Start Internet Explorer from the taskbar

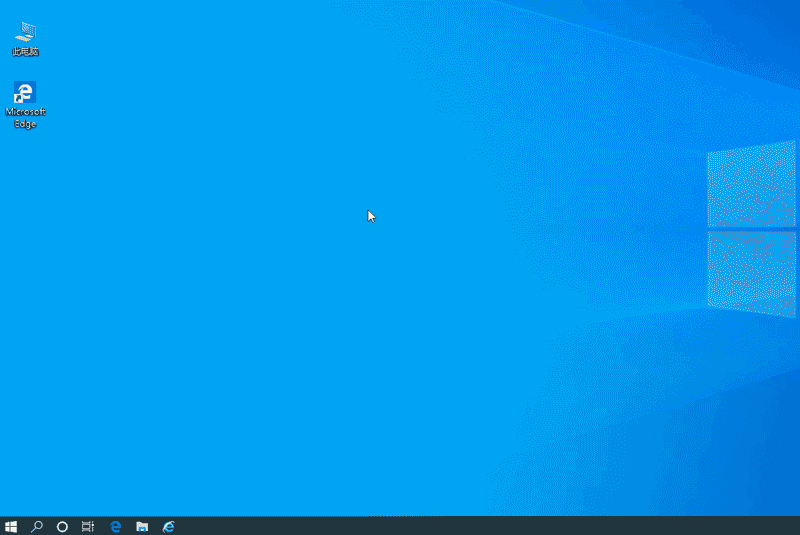169,526
